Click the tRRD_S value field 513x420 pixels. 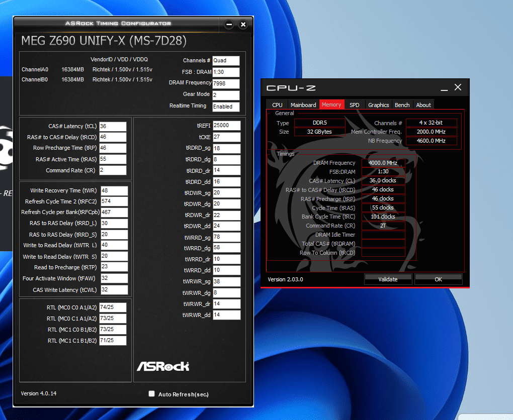114,234
